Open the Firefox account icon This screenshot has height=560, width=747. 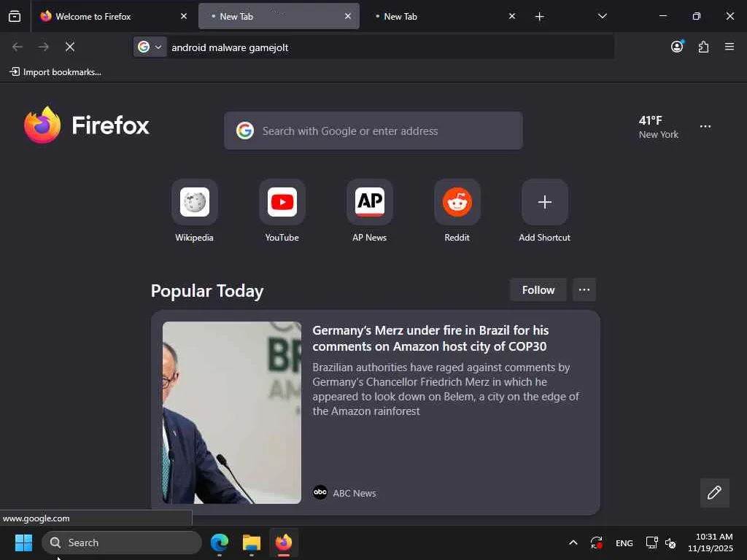677,47
